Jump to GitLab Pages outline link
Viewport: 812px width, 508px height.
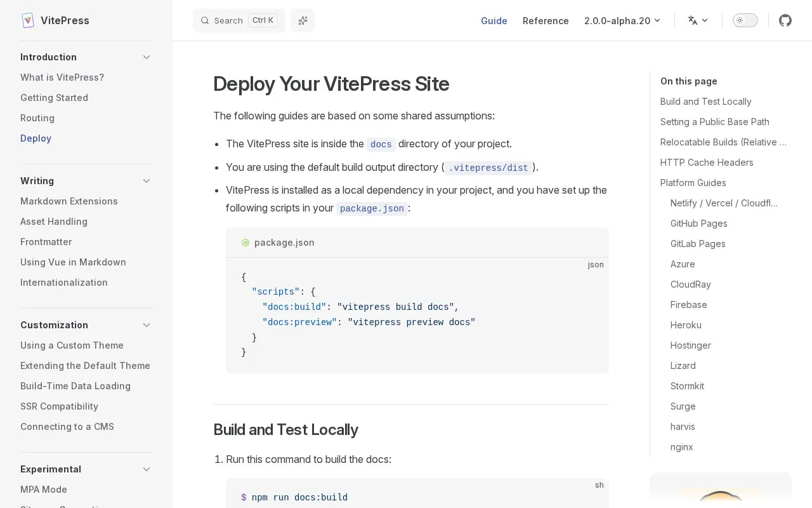click(x=698, y=244)
